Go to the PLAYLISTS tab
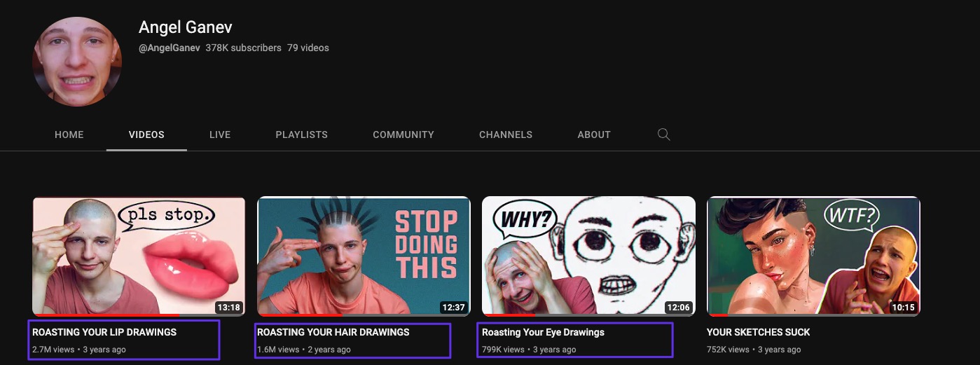Image resolution: width=980 pixels, height=365 pixels. point(302,135)
